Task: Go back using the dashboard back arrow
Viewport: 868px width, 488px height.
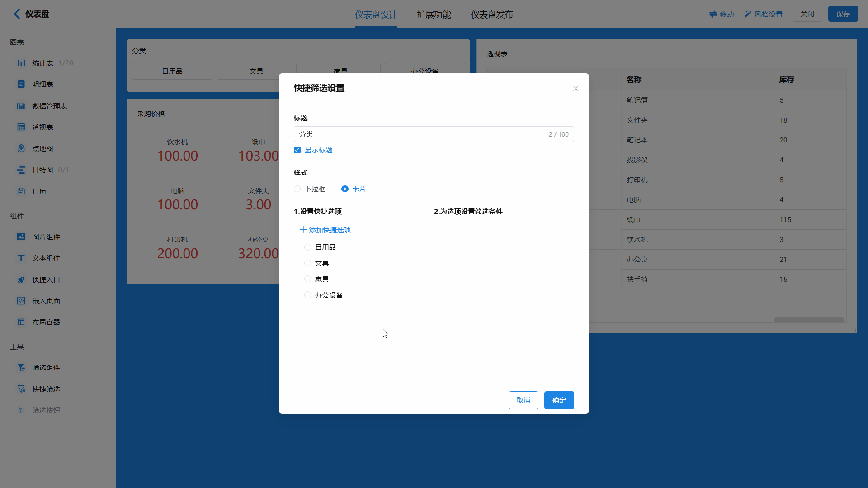Action: 17,14
